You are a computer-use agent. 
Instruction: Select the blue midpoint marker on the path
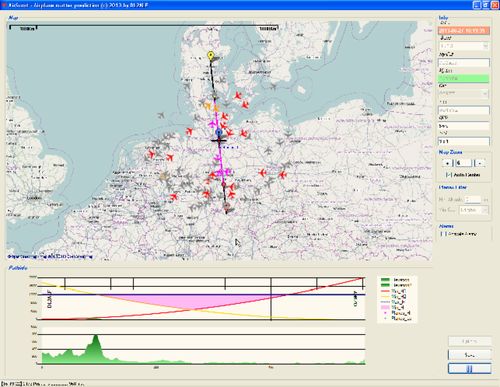coord(219,133)
